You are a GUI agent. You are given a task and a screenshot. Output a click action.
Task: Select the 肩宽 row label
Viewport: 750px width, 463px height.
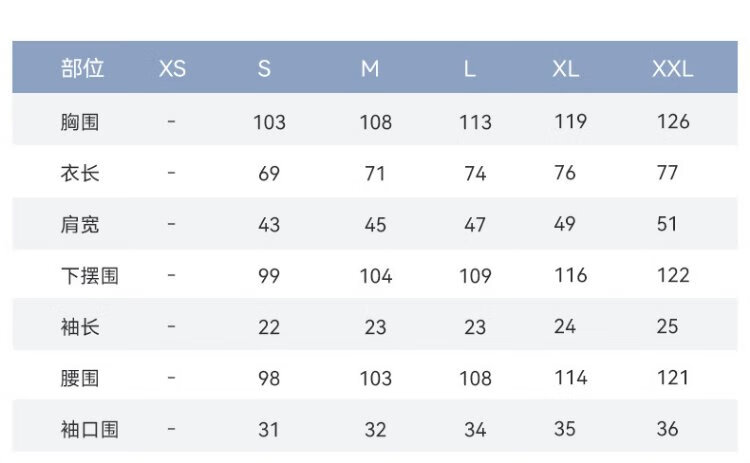(x=79, y=224)
